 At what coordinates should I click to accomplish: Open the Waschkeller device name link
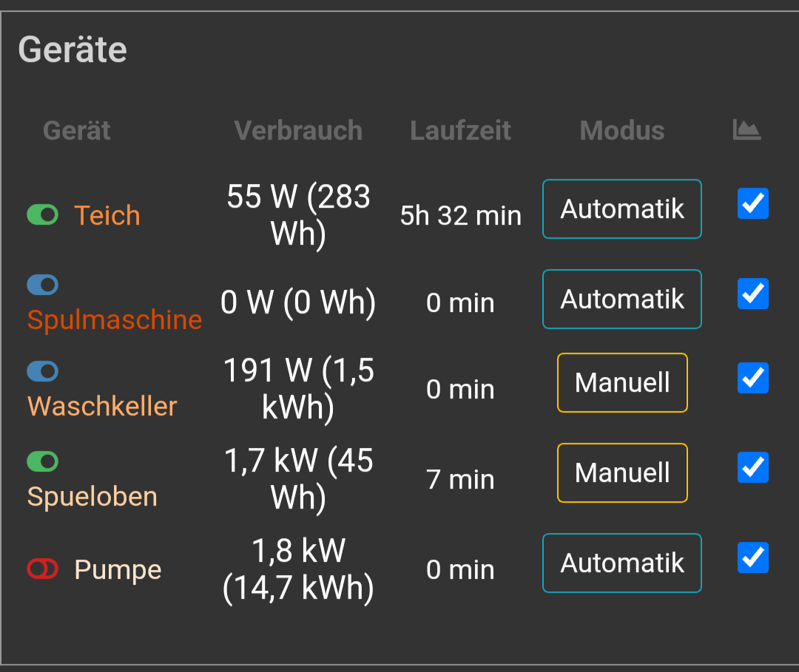102,406
